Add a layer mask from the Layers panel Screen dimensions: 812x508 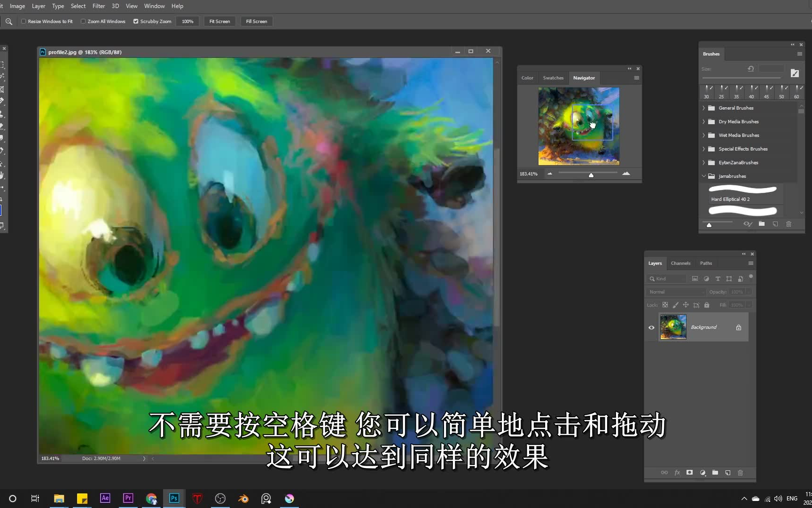(x=689, y=473)
